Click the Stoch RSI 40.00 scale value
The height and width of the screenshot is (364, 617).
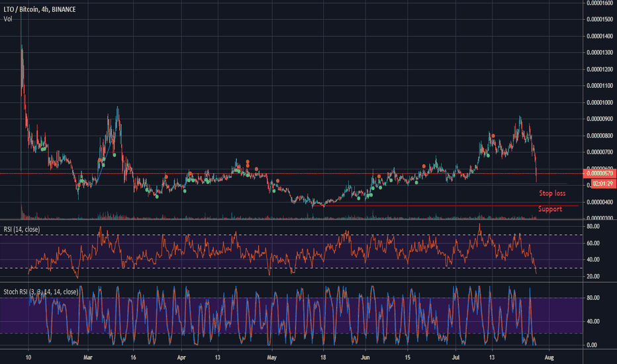593,321
